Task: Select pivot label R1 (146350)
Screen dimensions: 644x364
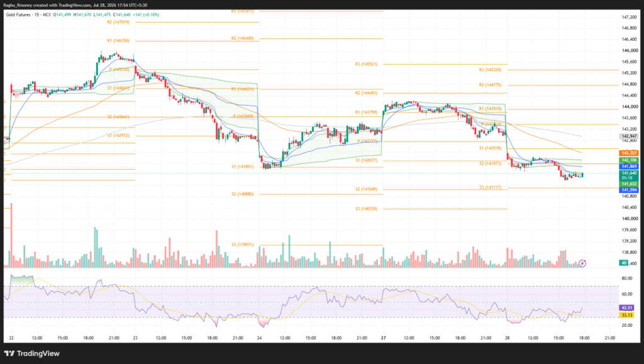Action: coord(118,41)
